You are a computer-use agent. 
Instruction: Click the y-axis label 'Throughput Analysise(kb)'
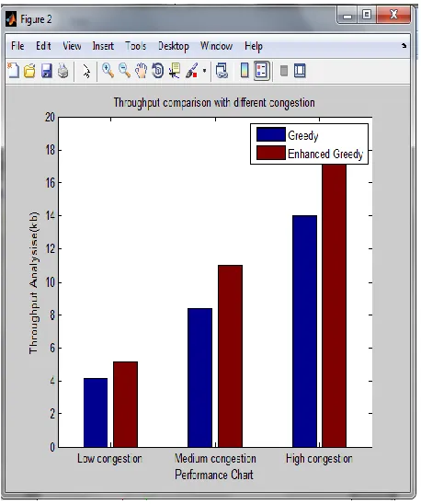(x=33, y=282)
